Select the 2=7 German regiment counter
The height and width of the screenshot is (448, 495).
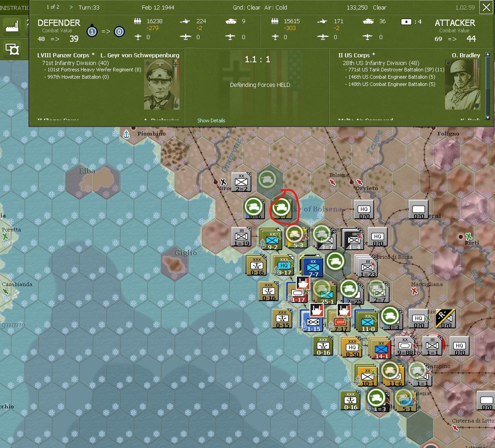[380, 292]
